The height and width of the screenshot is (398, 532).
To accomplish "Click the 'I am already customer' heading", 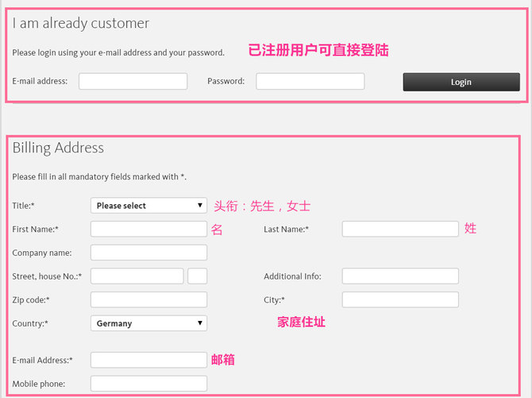I will pyautogui.click(x=81, y=23).
